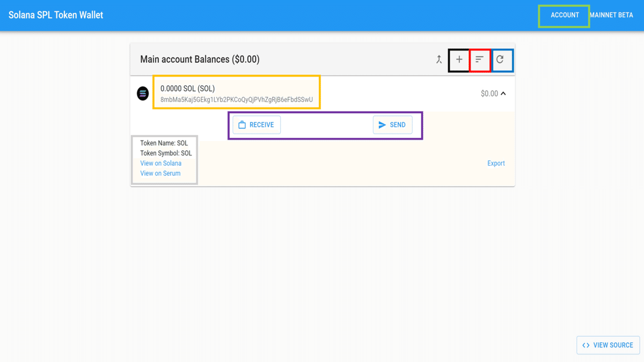This screenshot has height=362, width=644.
Task: Click the SEND button
Action: (392, 125)
